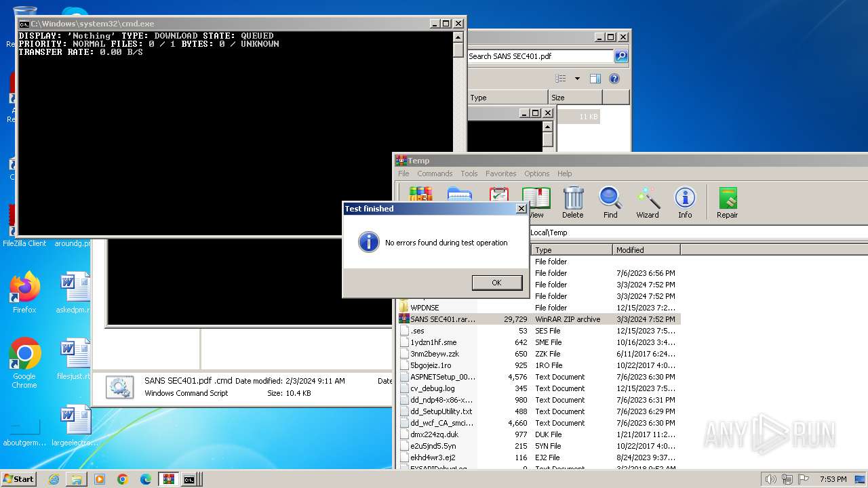
Task: Select the ekhd4wr3.ej2 file row
Action: pyautogui.click(x=538, y=457)
